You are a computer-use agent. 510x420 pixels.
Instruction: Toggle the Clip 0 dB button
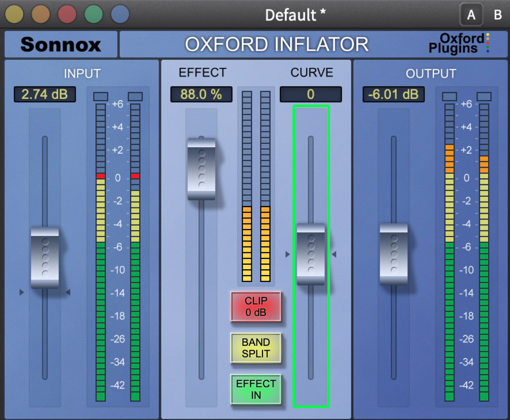point(256,306)
